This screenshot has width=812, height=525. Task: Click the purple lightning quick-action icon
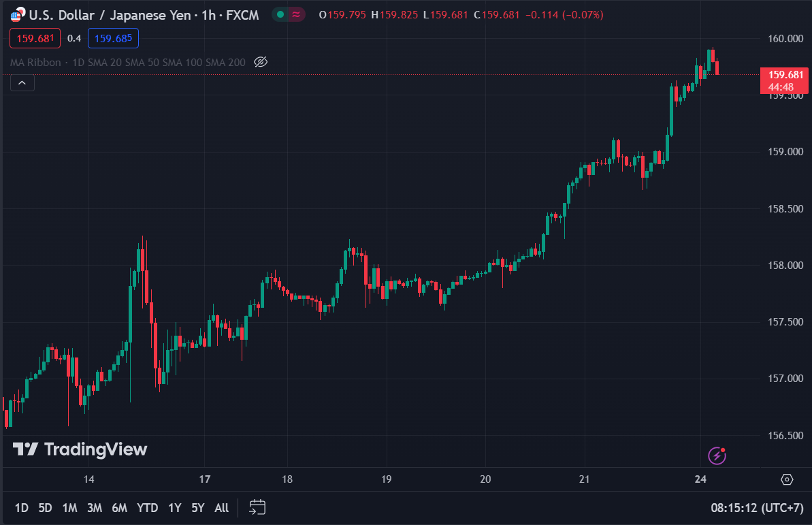coord(717,456)
